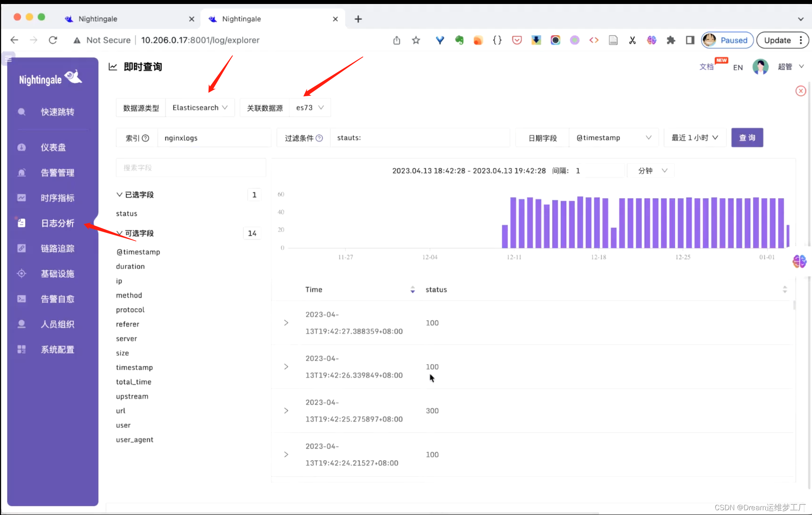
Task: Open 仪表盘 dashboard sidebar icon
Action: [22, 148]
